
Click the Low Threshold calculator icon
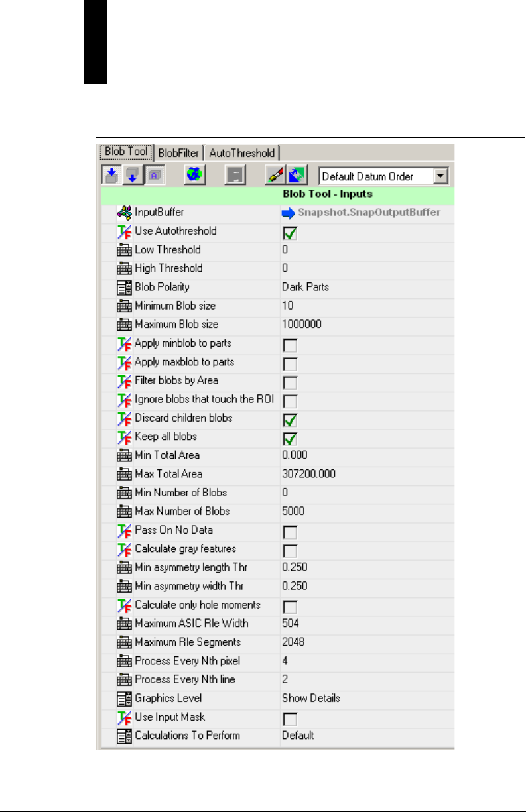(124, 250)
